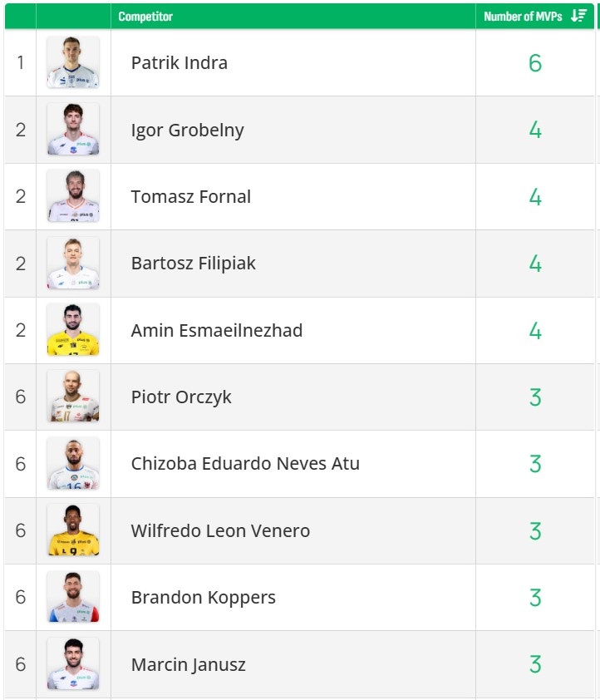Click the Competitor column header
This screenshot has width=600, height=700.
(x=145, y=16)
